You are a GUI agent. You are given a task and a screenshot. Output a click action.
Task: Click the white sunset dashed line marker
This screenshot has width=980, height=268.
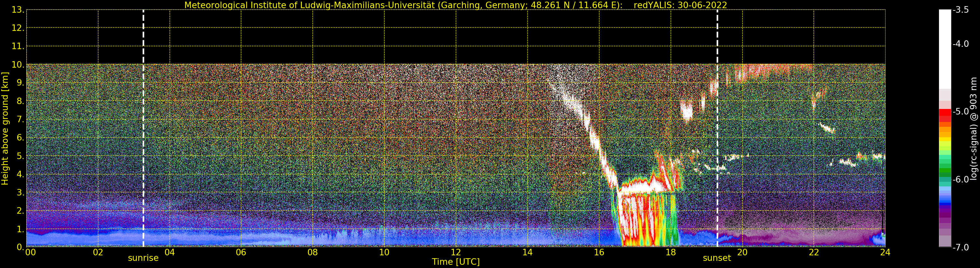click(717, 128)
